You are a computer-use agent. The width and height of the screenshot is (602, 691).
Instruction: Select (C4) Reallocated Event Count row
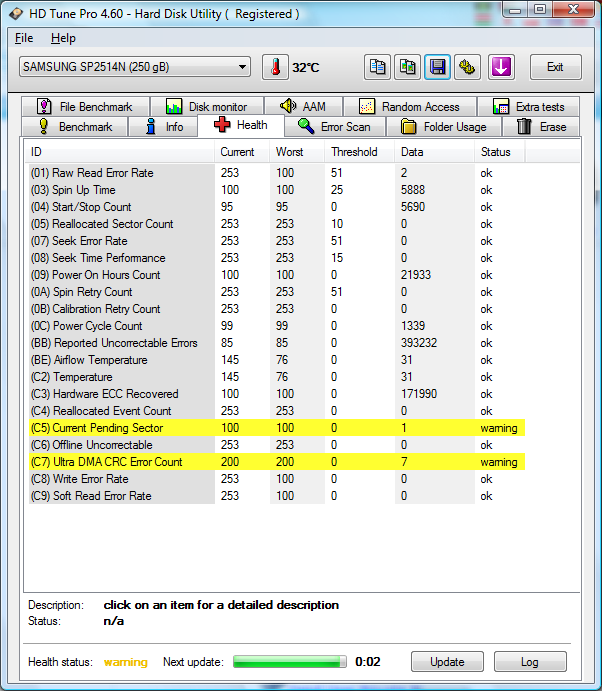click(x=277, y=411)
